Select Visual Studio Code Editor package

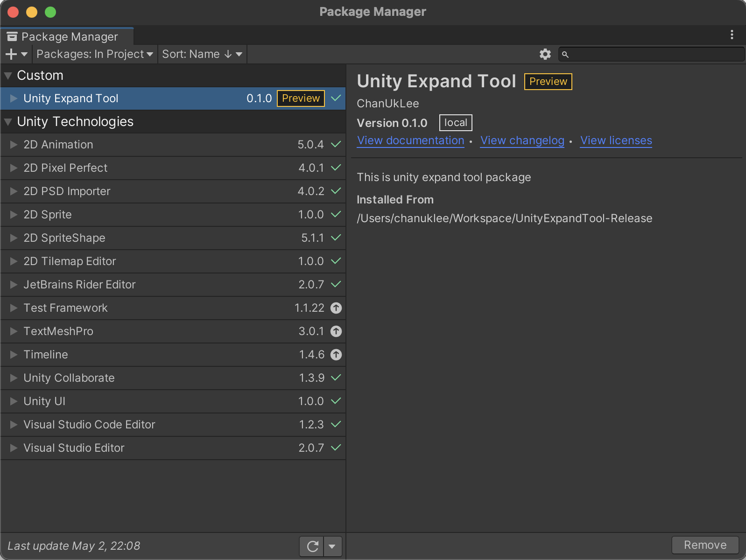(173, 425)
